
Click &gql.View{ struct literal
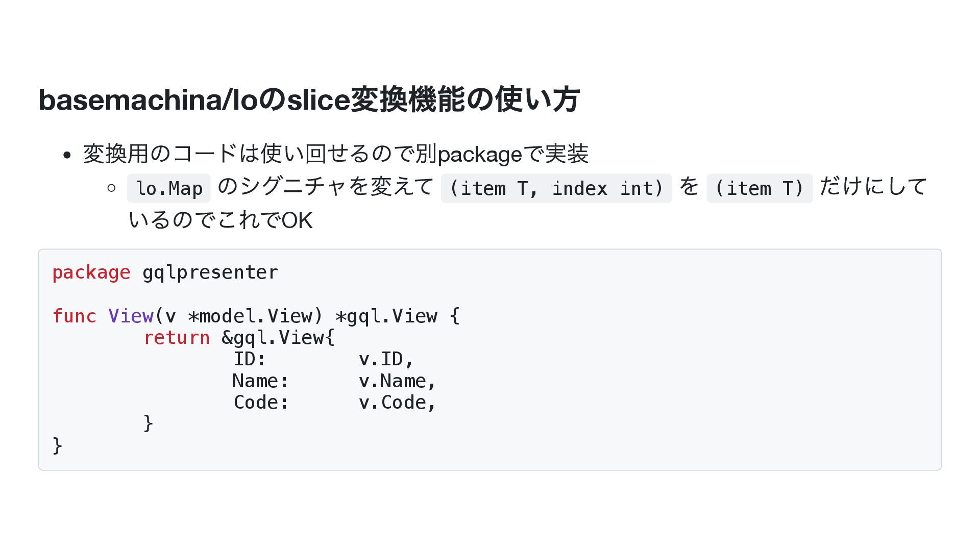point(278,338)
